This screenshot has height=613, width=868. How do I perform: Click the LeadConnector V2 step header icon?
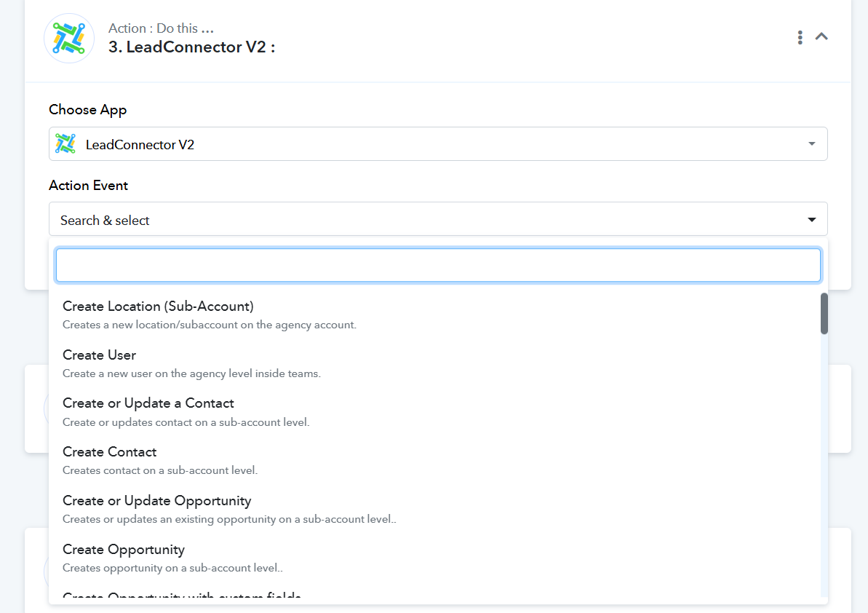pos(69,38)
